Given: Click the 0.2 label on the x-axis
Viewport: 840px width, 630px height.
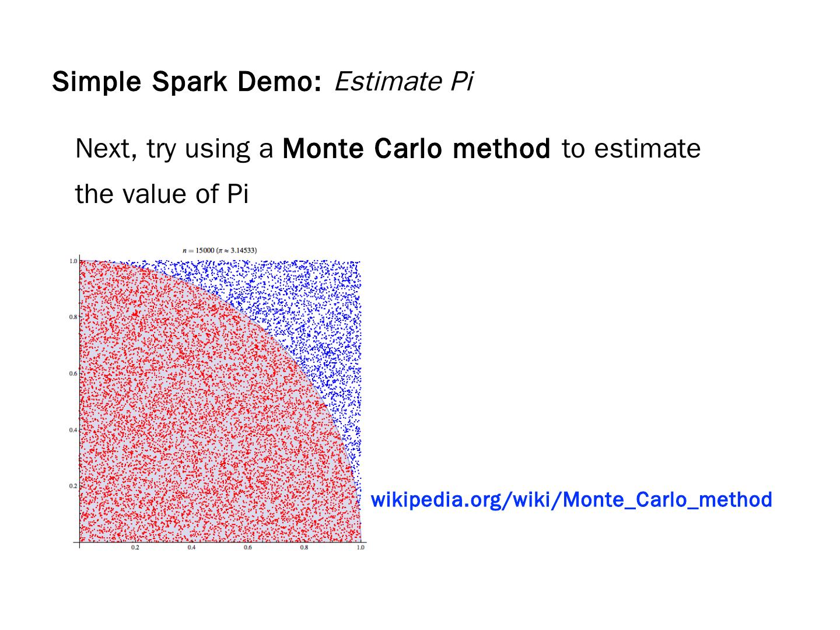Looking at the screenshot, I should pyautogui.click(x=135, y=548).
